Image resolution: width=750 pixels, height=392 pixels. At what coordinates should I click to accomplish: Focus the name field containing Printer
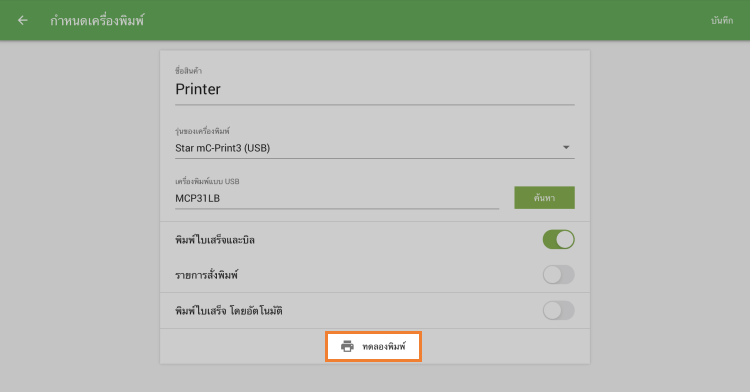click(375, 89)
